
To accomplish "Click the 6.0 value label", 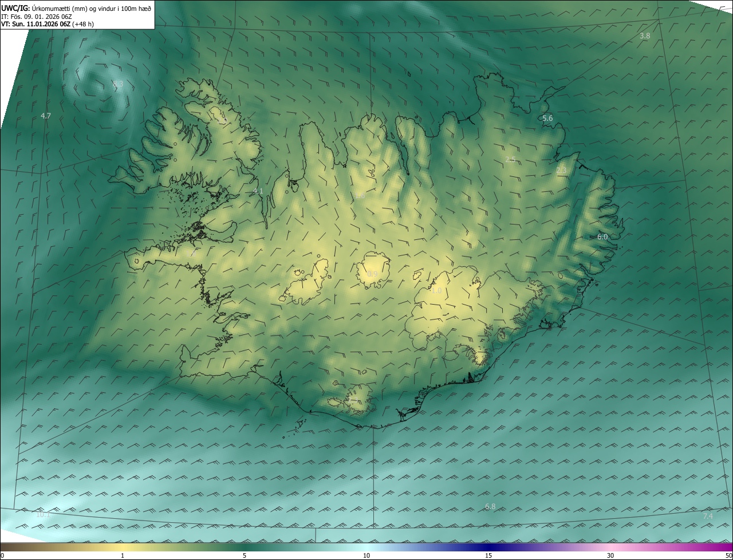I will pos(602,236).
